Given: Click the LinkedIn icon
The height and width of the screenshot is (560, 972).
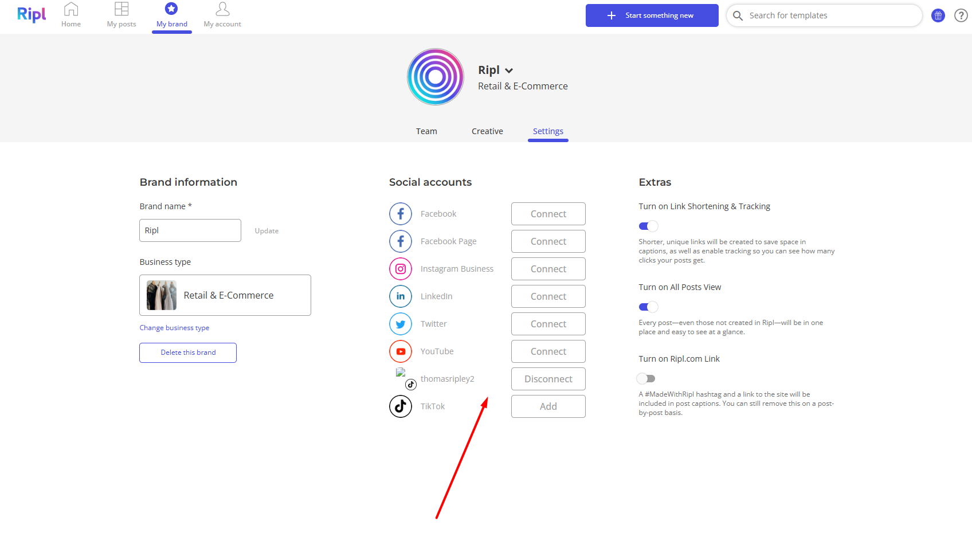Looking at the screenshot, I should point(401,296).
